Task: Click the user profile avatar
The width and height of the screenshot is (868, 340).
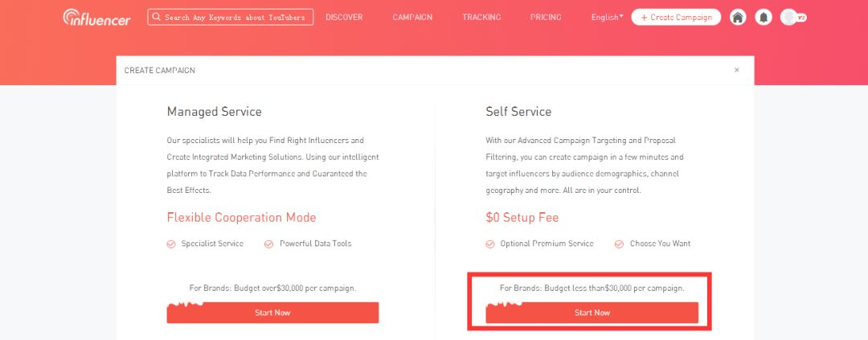Action: pyautogui.click(x=788, y=17)
